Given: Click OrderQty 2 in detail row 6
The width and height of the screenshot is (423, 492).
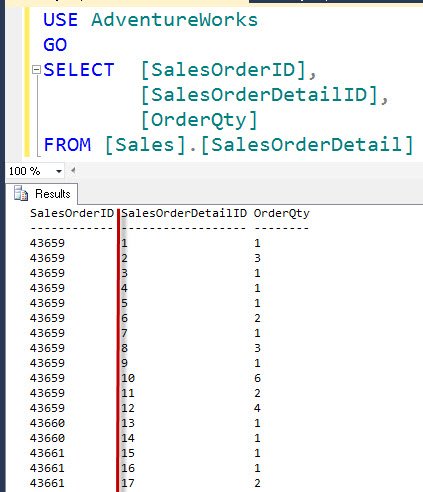Looking at the screenshot, I should pos(257,318).
